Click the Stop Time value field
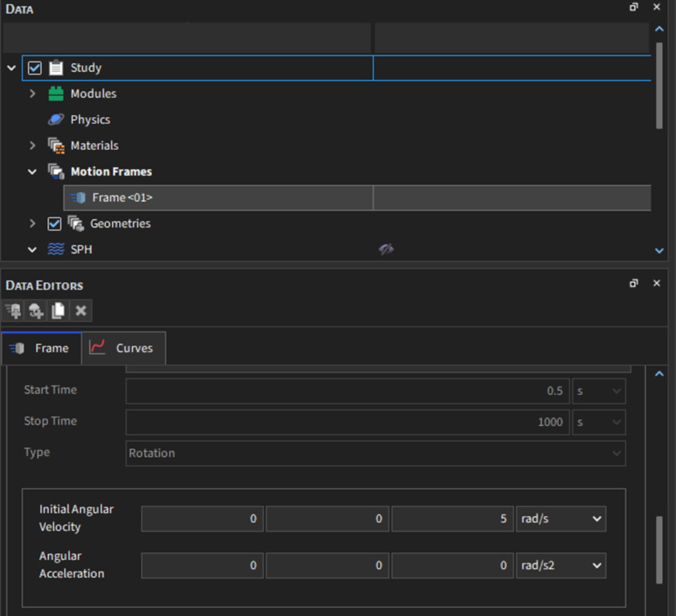The width and height of the screenshot is (676, 616). point(347,422)
